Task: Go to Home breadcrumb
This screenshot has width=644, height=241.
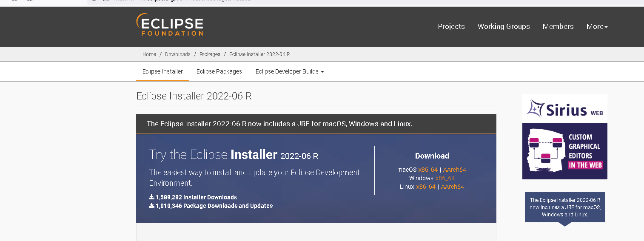Action: (x=149, y=54)
